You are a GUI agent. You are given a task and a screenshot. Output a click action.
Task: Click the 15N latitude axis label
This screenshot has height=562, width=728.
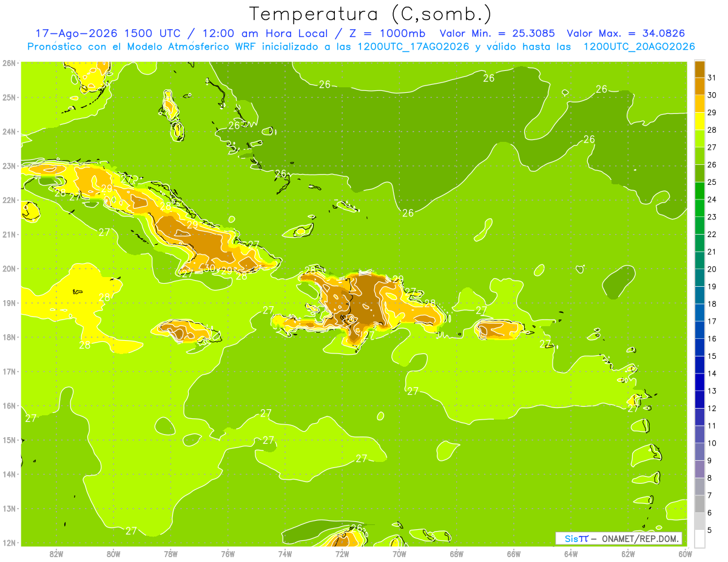[8, 440]
